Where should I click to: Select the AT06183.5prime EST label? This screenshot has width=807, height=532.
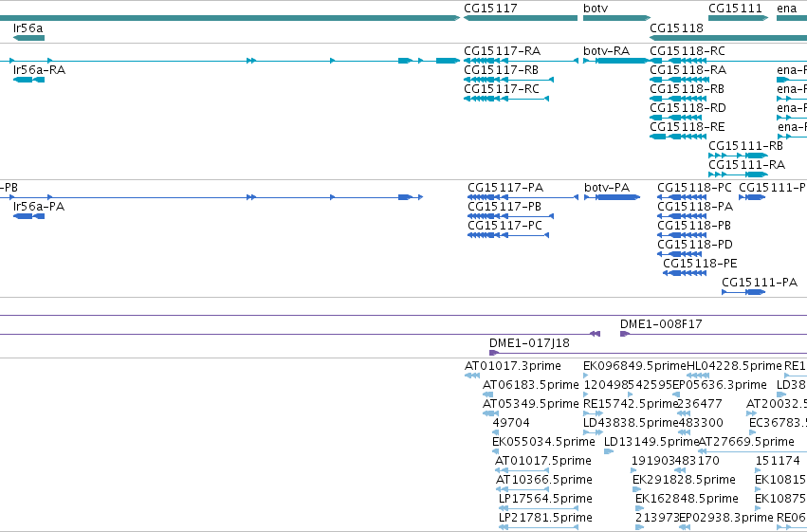531,385
